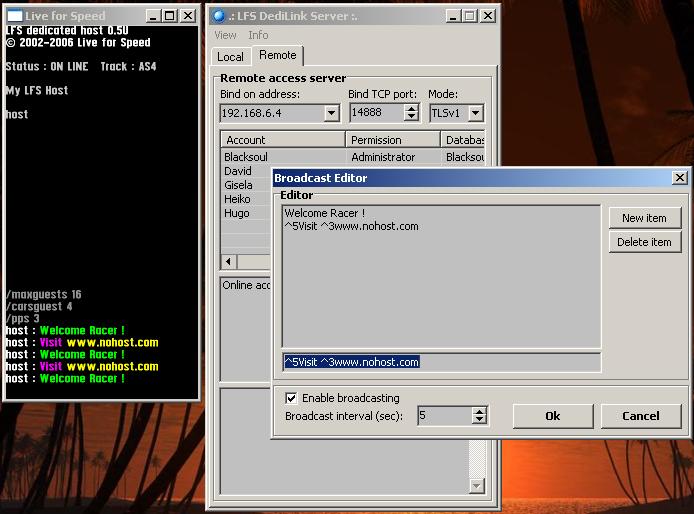Viewport: 694px width, 514px height.
Task: Switch to the Local tab
Action: tap(231, 57)
